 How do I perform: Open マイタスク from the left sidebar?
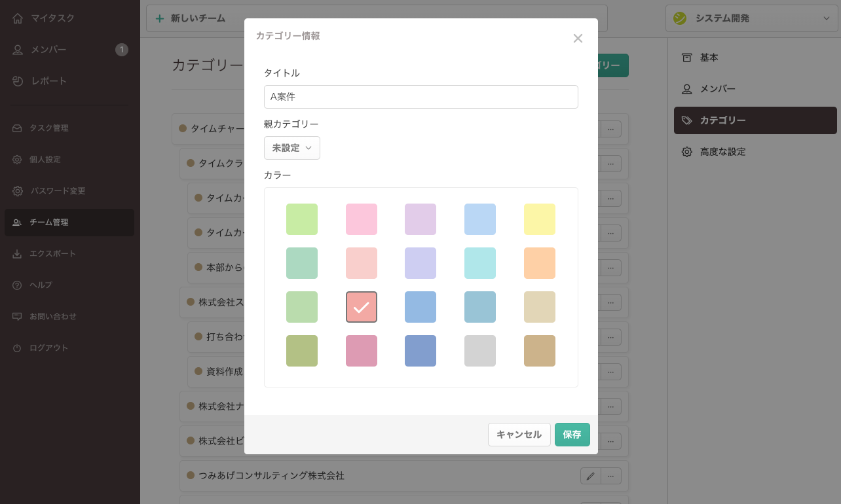(47, 18)
